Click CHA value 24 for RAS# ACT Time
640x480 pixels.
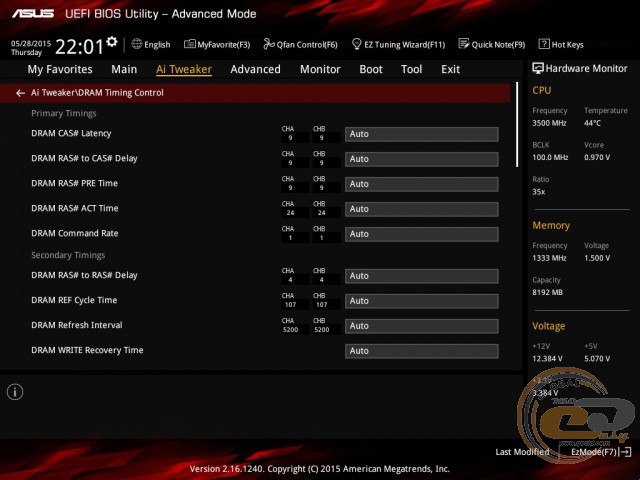point(290,213)
